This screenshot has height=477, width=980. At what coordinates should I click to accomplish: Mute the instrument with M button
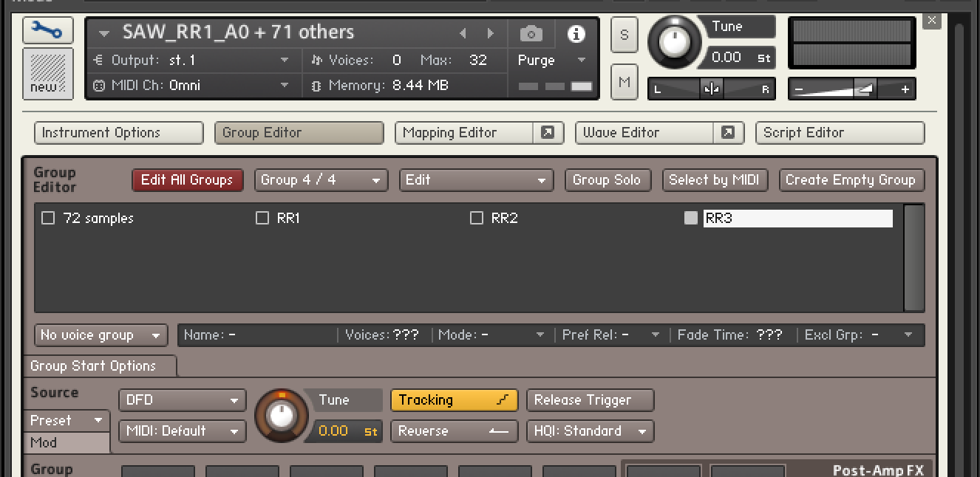tap(625, 81)
